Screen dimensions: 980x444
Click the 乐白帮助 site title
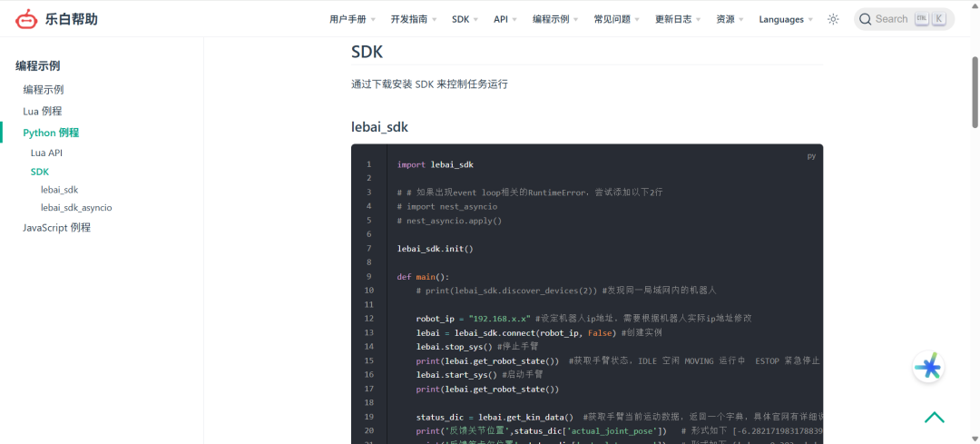(71, 19)
